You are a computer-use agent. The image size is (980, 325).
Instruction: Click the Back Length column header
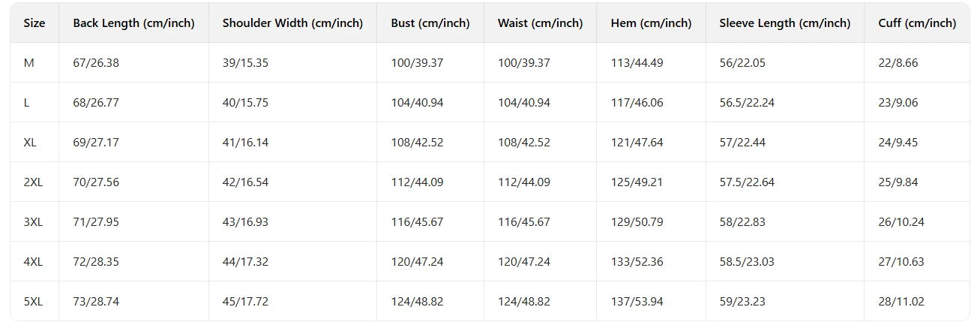pos(133,23)
